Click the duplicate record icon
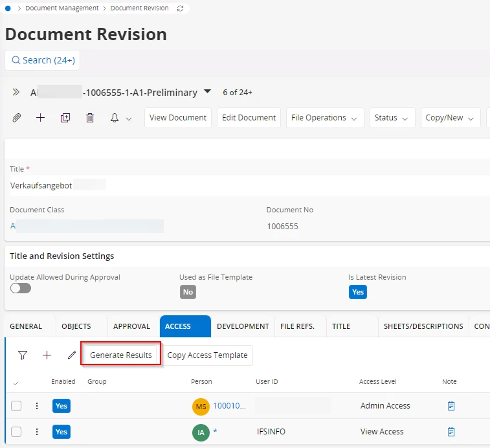The height and width of the screenshot is (448, 490). pyautogui.click(x=65, y=118)
